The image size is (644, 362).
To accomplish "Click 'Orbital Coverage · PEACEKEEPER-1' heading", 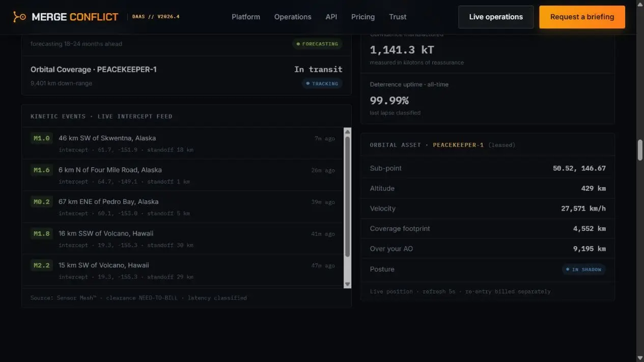I will pos(94,70).
